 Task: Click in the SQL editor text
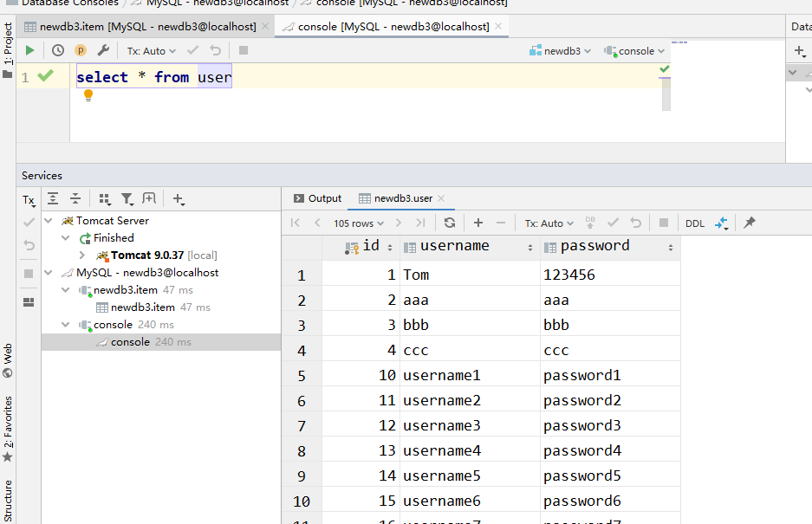[x=153, y=76]
